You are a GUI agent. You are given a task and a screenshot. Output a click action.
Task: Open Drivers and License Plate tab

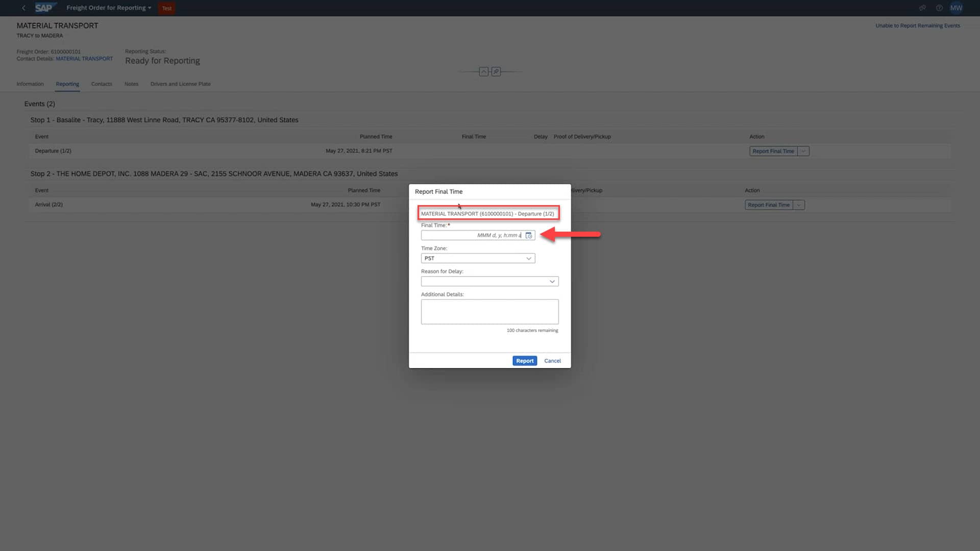[180, 84]
